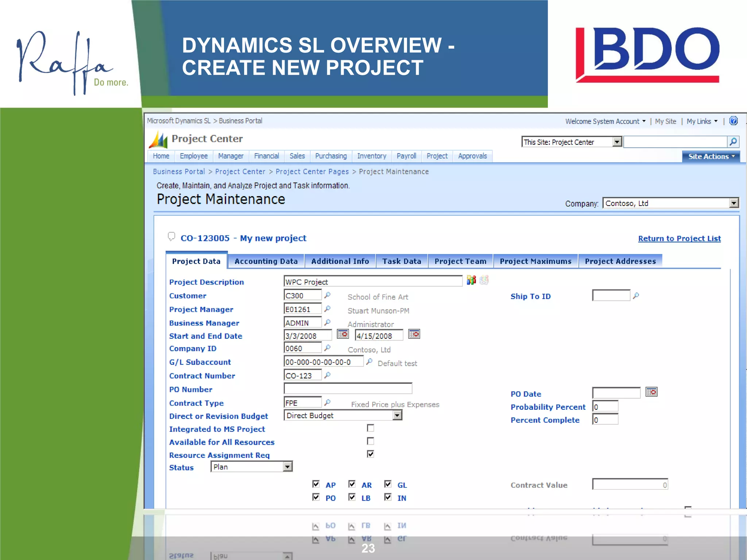Uncheck the GL module checkbox
This screenshot has height=560, width=747.
[388, 484]
